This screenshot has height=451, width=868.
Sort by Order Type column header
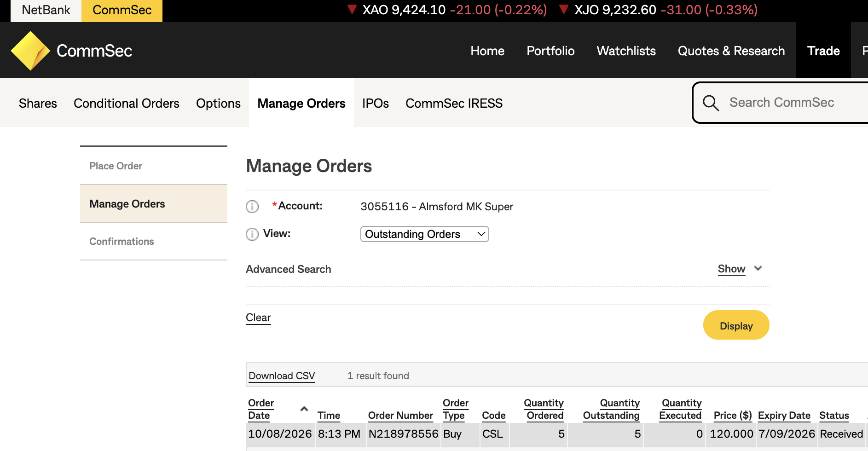pos(456,409)
